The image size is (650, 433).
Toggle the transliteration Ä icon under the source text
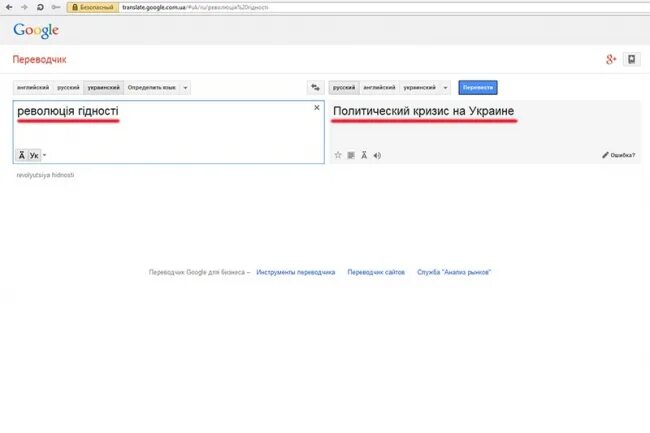[22, 155]
